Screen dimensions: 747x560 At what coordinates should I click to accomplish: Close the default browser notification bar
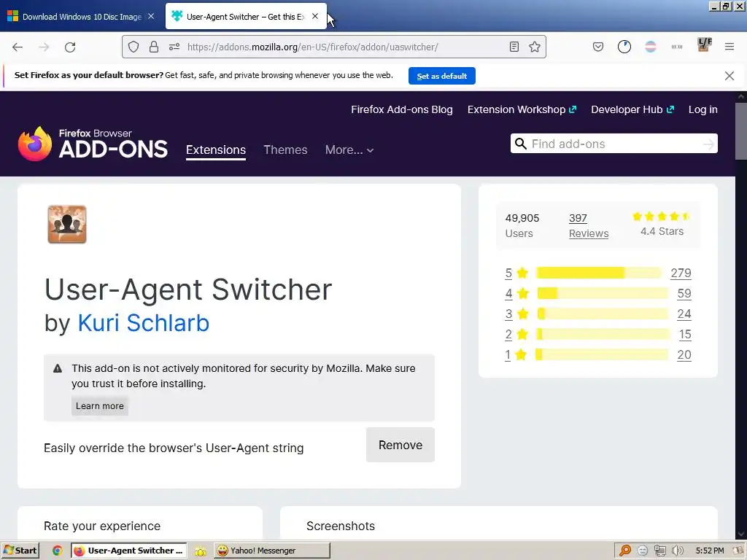coord(729,76)
